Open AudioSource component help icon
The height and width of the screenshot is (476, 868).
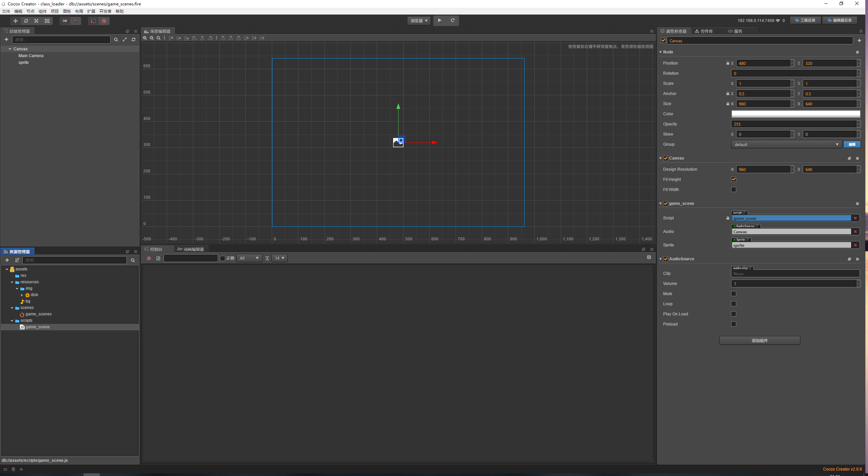click(x=849, y=259)
